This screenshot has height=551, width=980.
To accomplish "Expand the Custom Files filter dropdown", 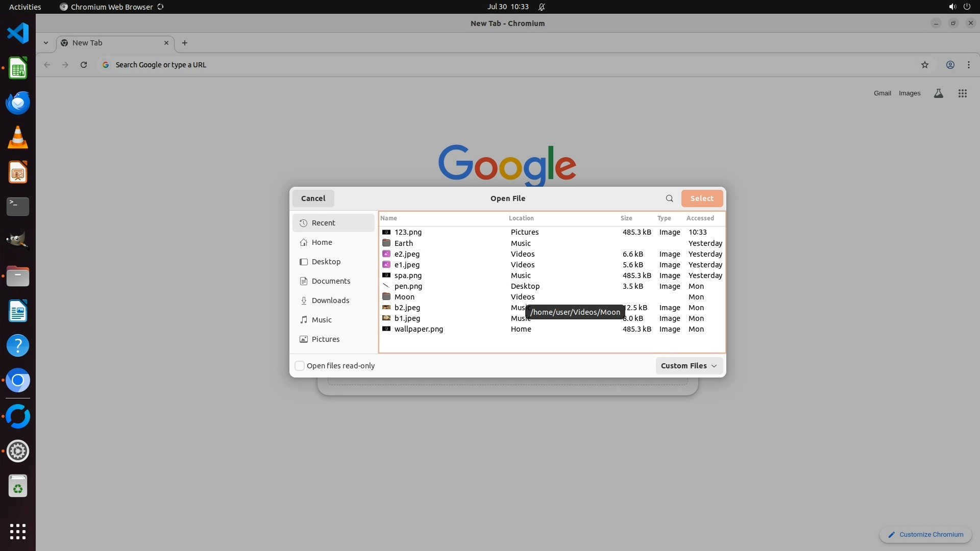I will (x=689, y=366).
